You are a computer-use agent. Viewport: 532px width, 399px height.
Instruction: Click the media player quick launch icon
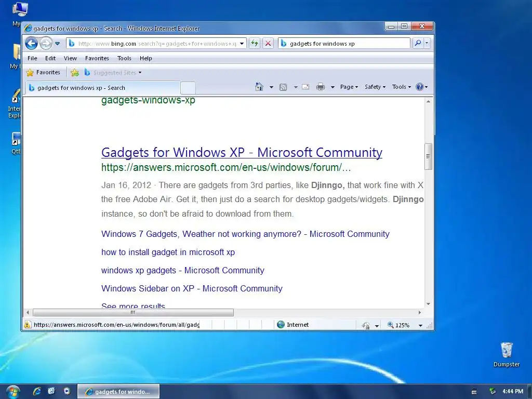[67, 392]
